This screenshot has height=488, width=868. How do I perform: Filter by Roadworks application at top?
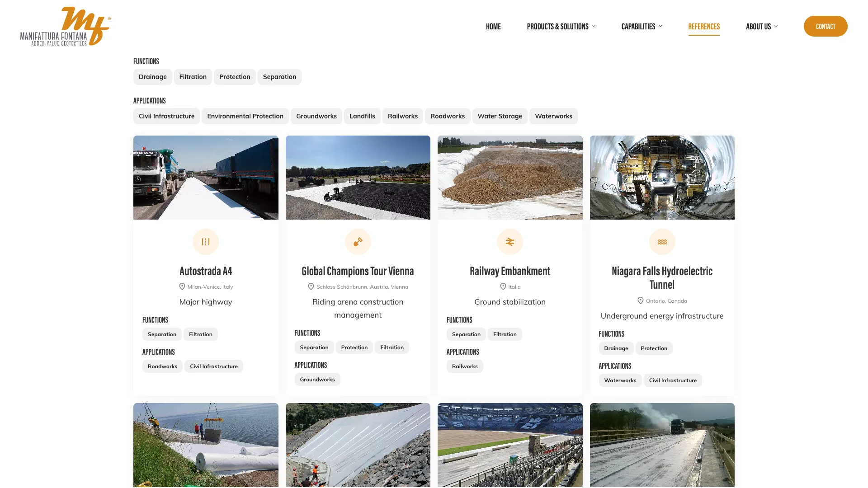pyautogui.click(x=448, y=116)
